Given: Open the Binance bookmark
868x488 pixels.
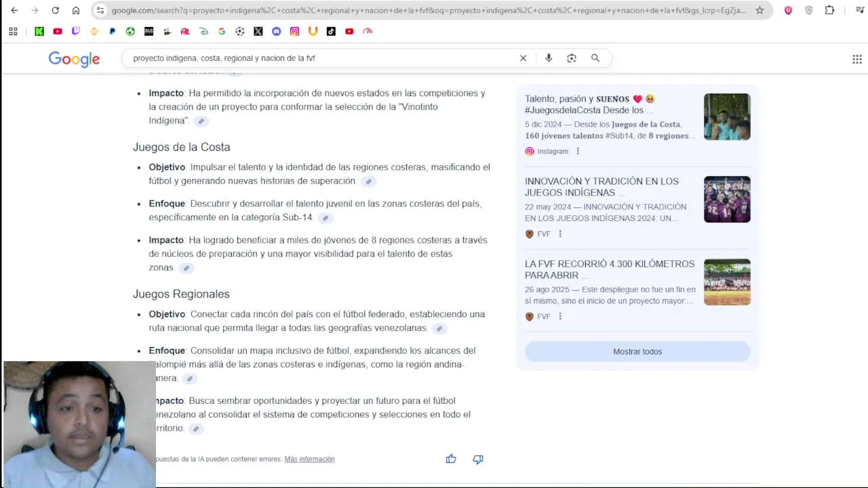Looking at the screenshot, I should (94, 31).
